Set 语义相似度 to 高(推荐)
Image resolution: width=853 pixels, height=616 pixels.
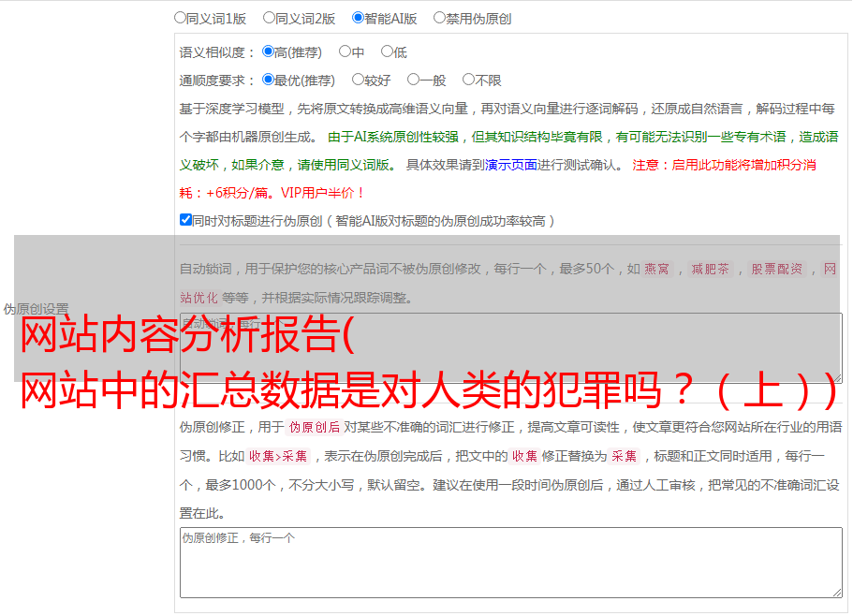[x=268, y=51]
